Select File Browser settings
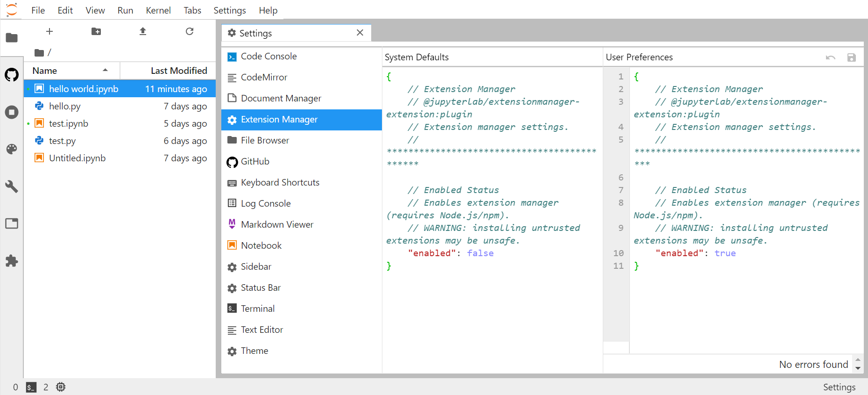 click(x=302, y=141)
